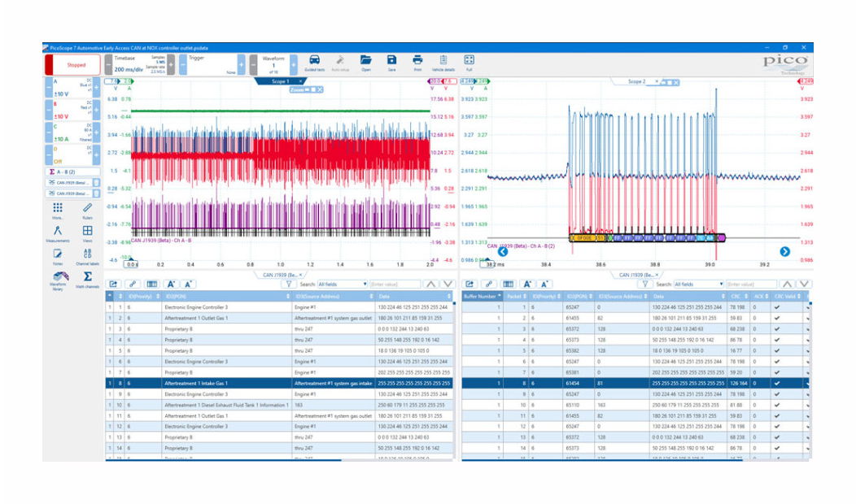
Task: Select the Scope 1 tab
Action: (280, 81)
